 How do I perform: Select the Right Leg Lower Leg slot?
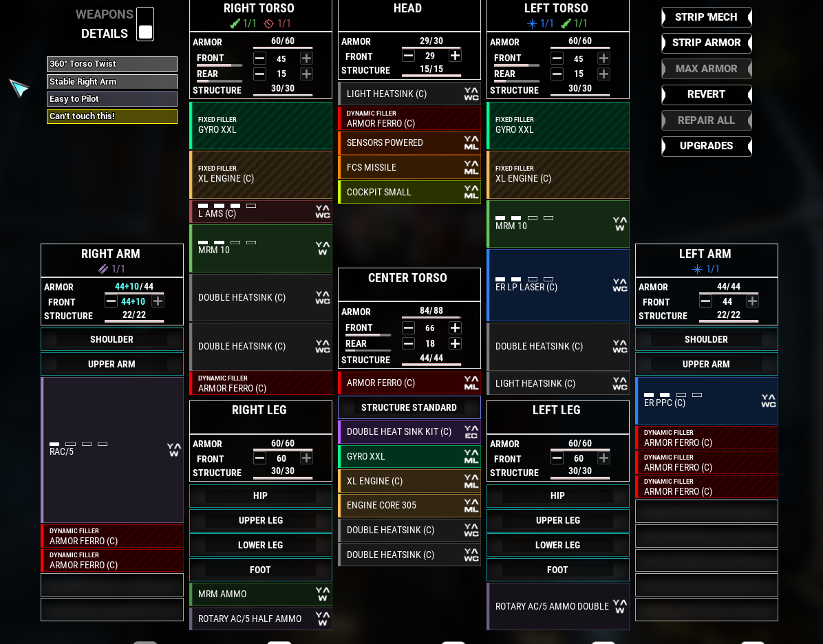[260, 545]
